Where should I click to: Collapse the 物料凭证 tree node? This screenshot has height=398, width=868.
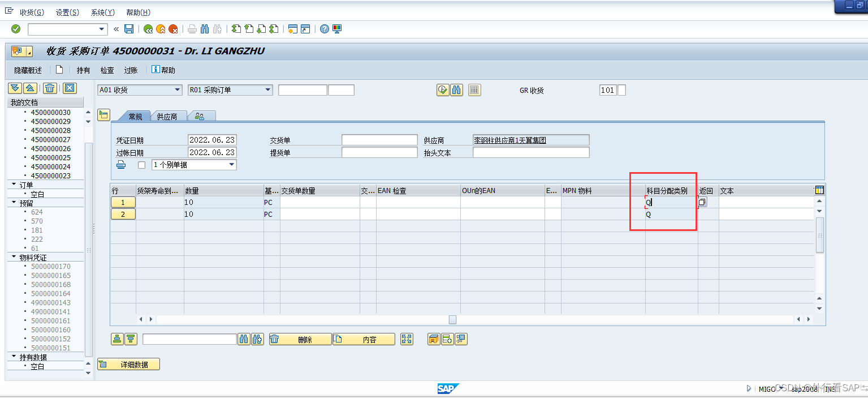(14, 257)
